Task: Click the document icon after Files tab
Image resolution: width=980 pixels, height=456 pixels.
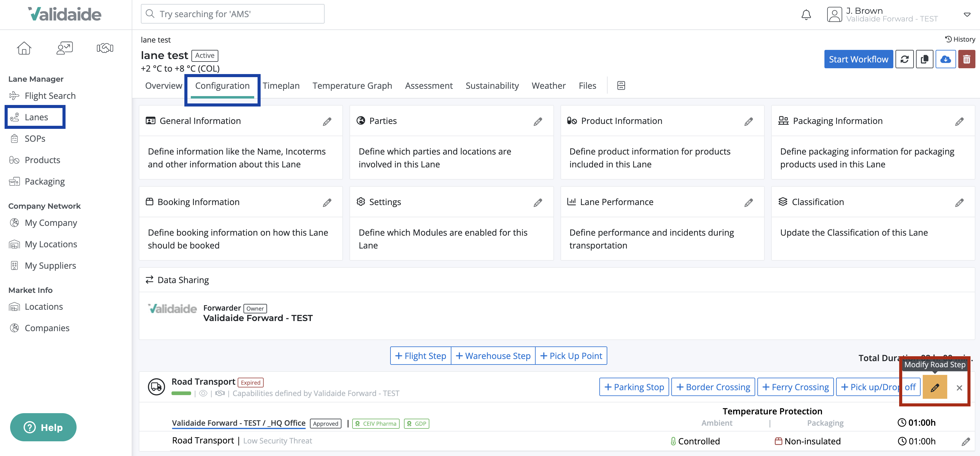Action: coord(621,86)
